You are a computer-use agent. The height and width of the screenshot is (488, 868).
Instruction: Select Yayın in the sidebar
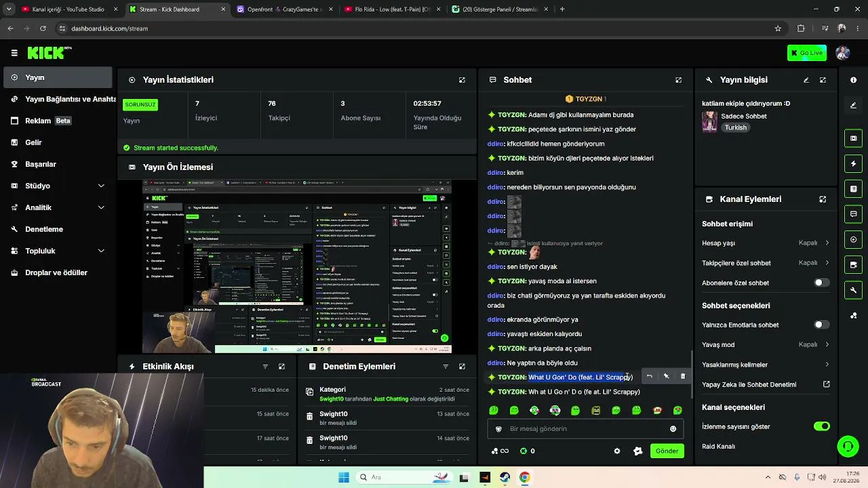[58, 77]
